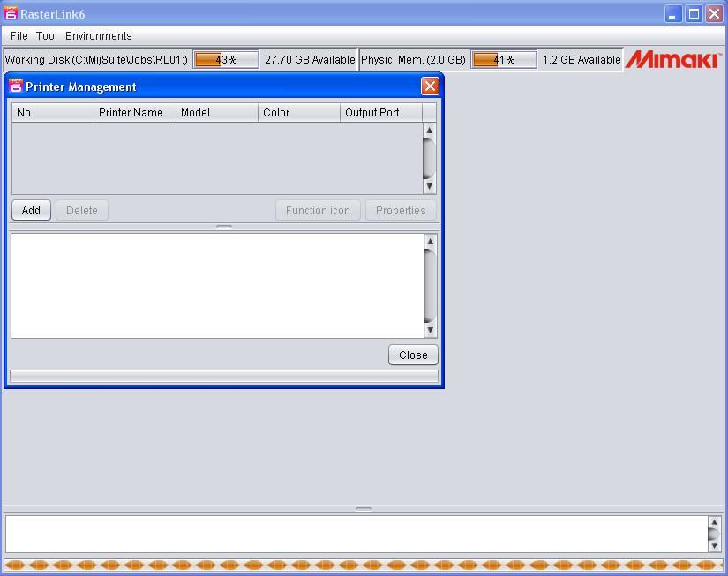Open the Environments menu

(x=99, y=36)
